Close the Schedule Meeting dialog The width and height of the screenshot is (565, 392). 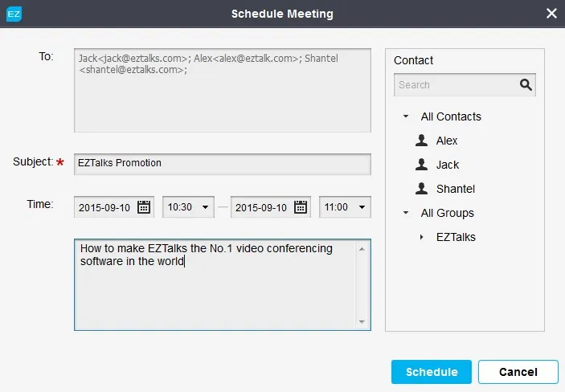(551, 14)
